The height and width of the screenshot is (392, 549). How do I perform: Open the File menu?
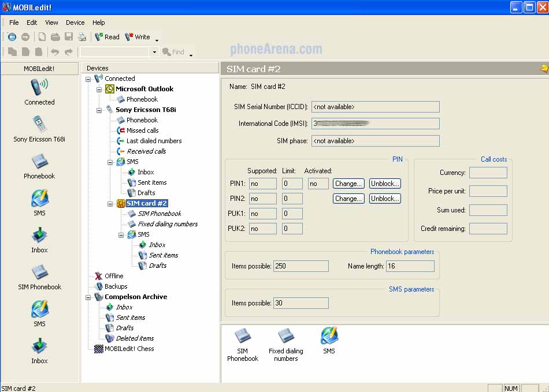point(14,23)
